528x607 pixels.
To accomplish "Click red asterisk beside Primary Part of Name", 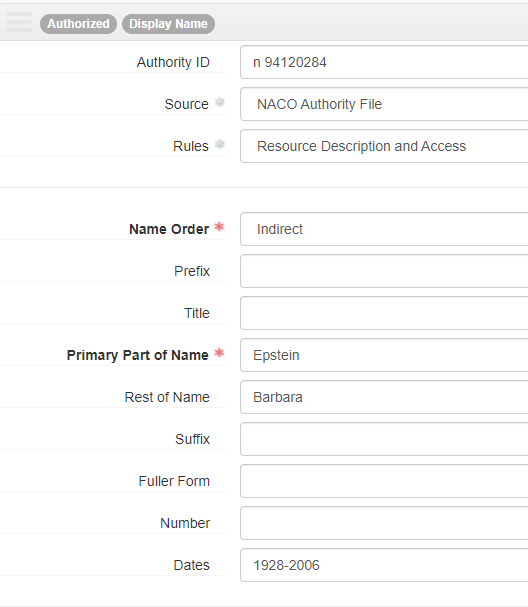I will (219, 353).
